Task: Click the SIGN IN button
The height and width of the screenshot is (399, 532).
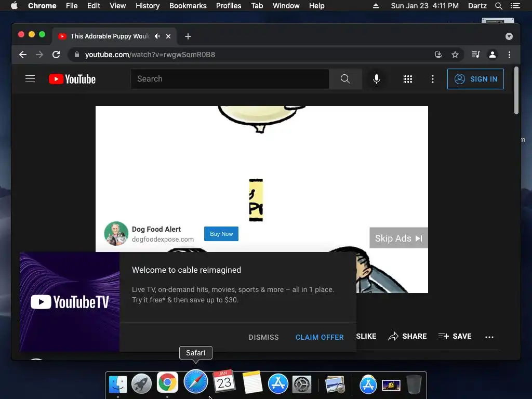Action: [475, 79]
